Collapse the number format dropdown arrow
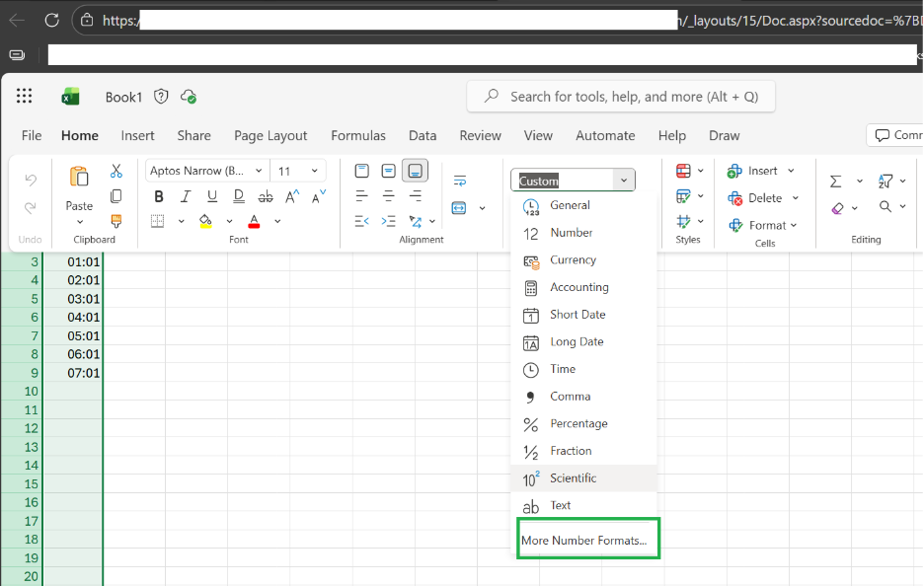Viewport: 924px width, 586px height. (624, 181)
